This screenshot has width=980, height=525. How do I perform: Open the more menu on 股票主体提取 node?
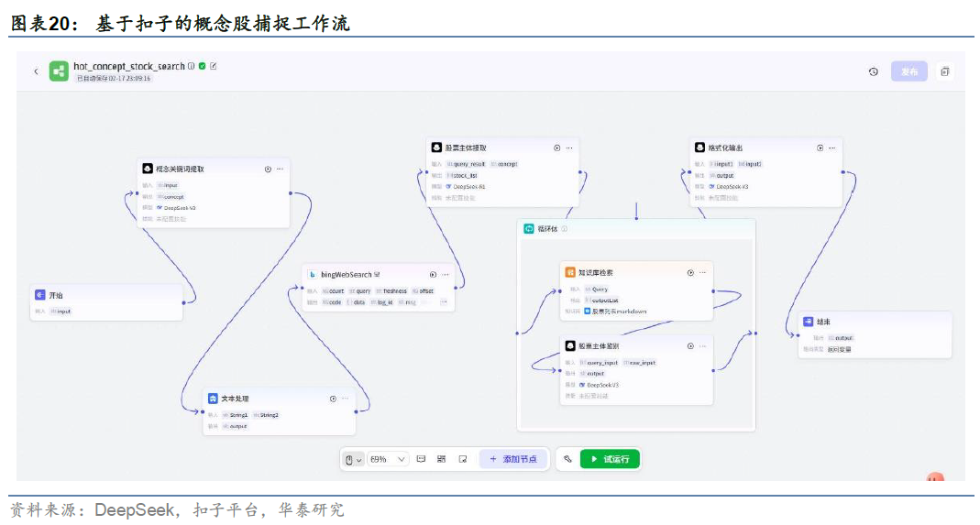pos(569,148)
